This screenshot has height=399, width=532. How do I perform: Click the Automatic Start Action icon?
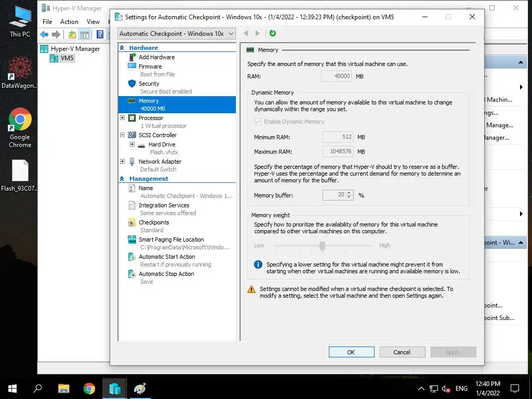[x=132, y=257]
